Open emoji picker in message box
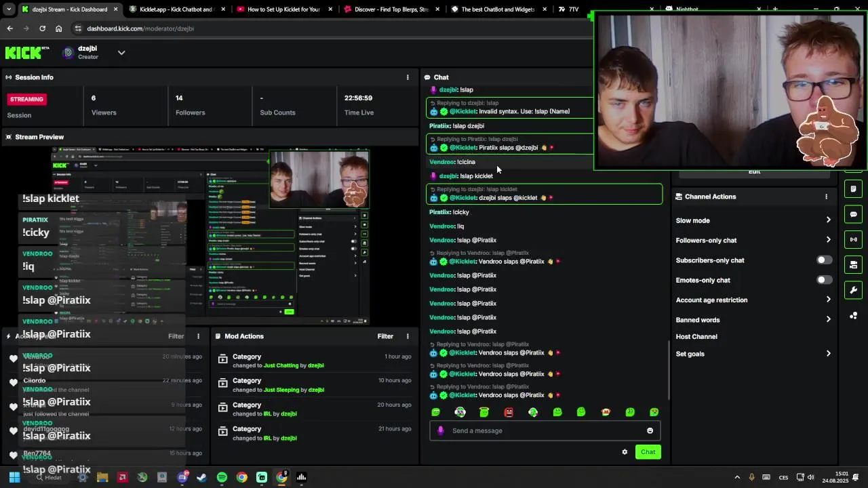This screenshot has width=868, height=488. coord(650,430)
